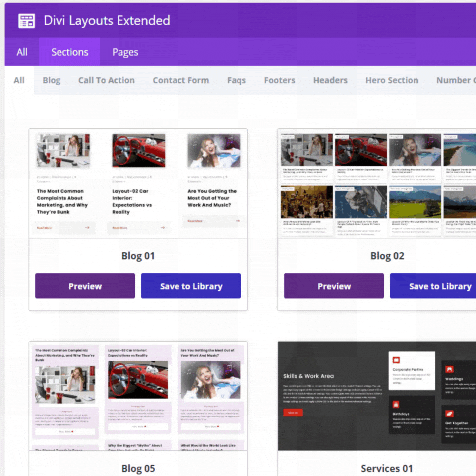Open the Services 01 layout thumbnail
The image size is (476, 476).
377,396
